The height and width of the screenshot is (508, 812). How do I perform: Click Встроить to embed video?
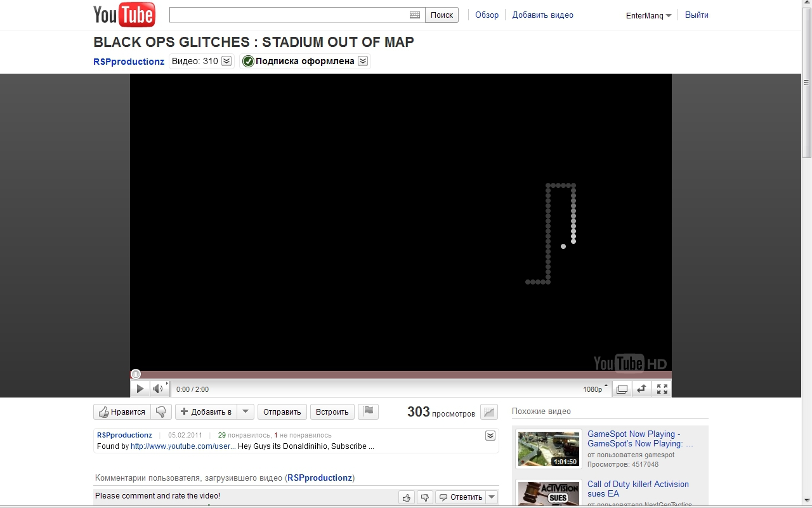point(332,412)
